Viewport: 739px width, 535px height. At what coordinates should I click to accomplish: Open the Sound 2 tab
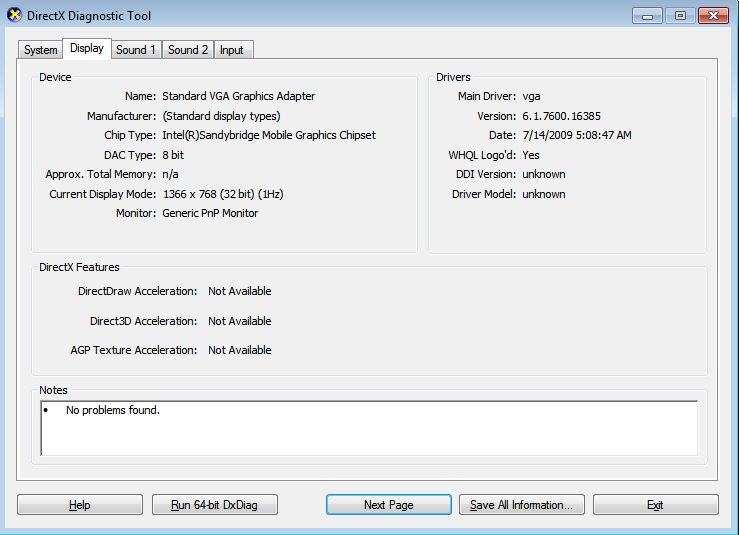(188, 50)
